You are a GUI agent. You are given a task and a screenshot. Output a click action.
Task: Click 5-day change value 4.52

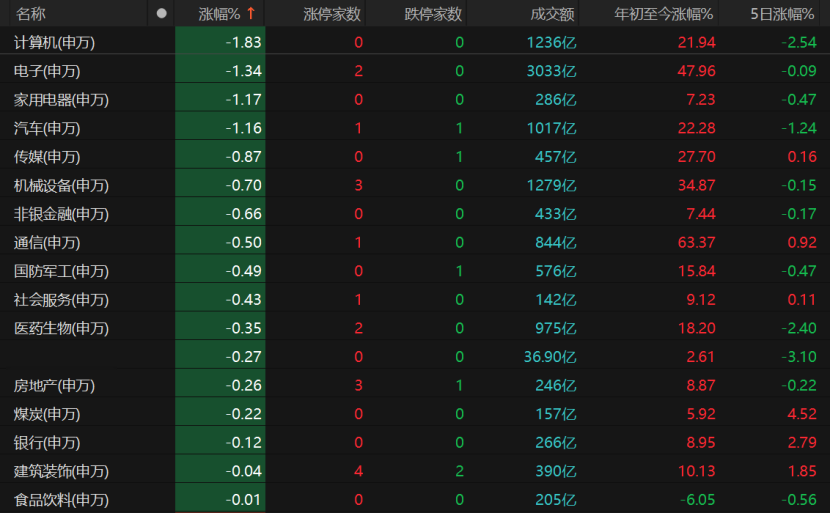[x=802, y=414]
